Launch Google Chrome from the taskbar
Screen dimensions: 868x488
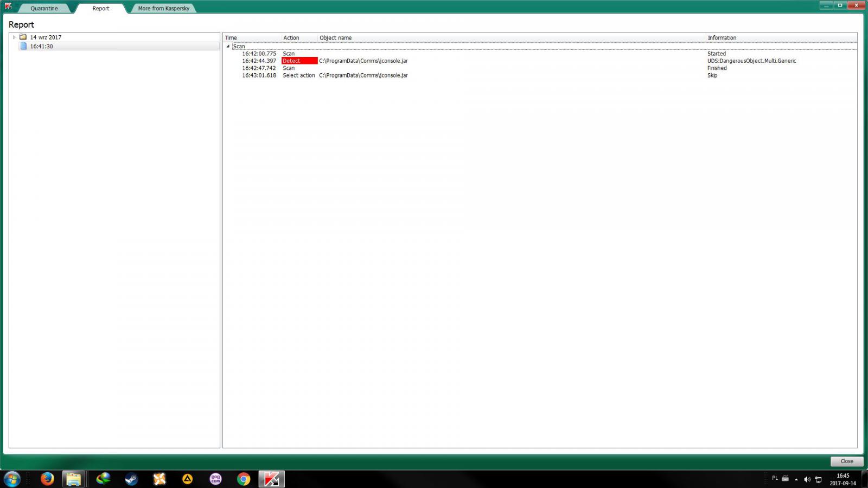pyautogui.click(x=244, y=479)
